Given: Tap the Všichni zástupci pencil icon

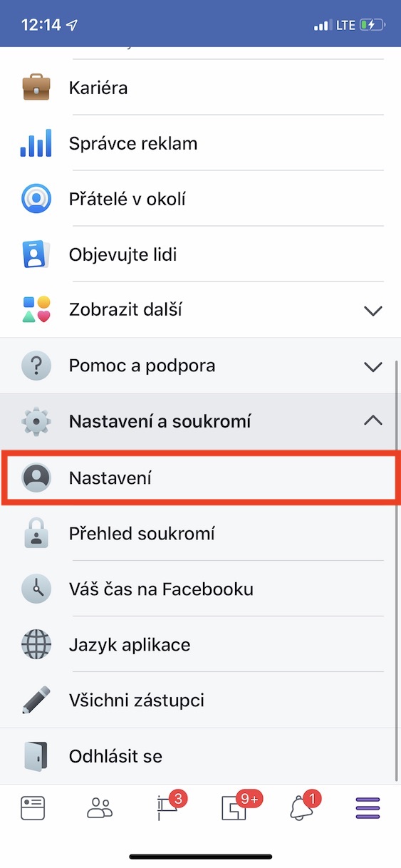Looking at the screenshot, I should point(36,701).
